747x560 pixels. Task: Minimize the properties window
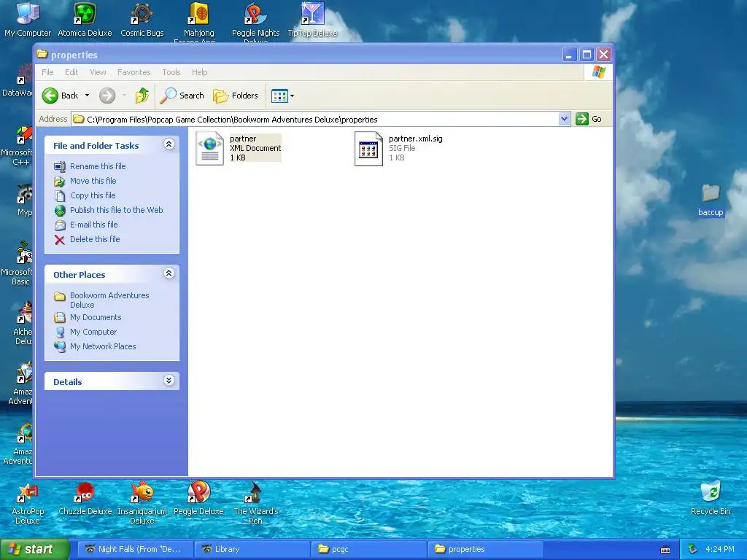click(569, 55)
